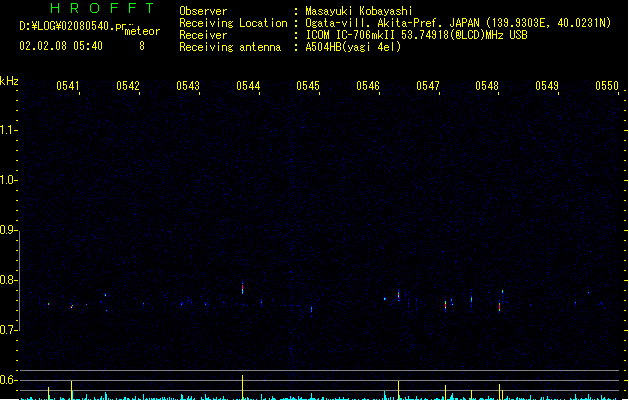Click the 0541 time marker
This screenshot has width=629, height=400.
68,86
